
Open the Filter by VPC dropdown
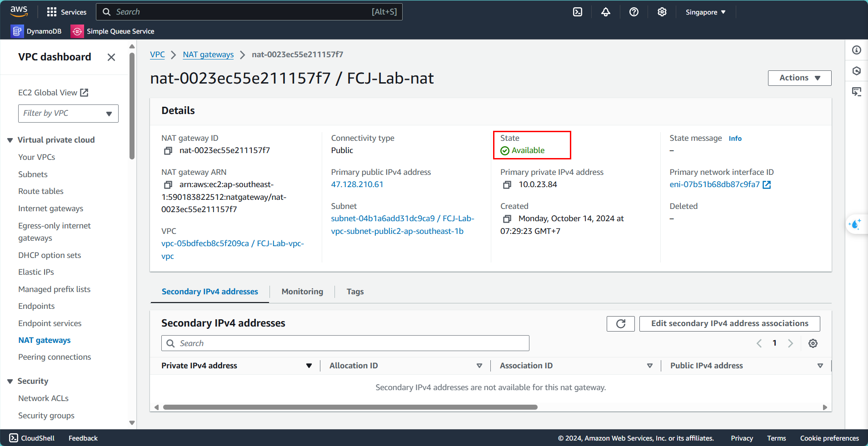(68, 114)
